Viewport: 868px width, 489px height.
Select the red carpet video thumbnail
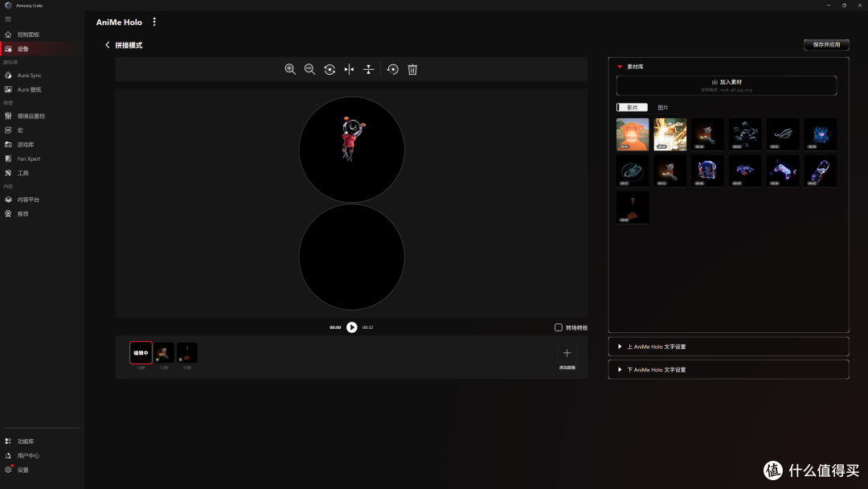click(x=633, y=208)
